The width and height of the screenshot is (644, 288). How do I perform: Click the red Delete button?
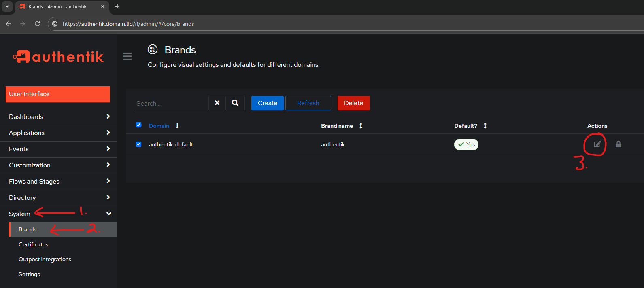click(x=353, y=103)
